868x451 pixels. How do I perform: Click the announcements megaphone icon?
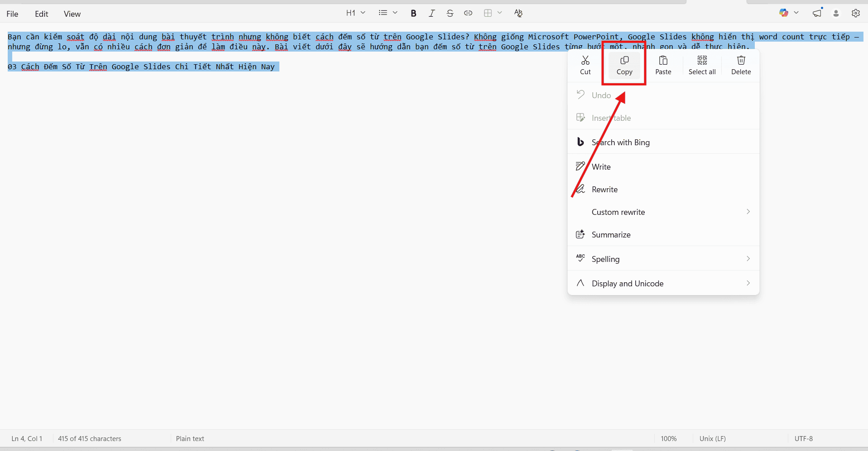click(x=816, y=13)
